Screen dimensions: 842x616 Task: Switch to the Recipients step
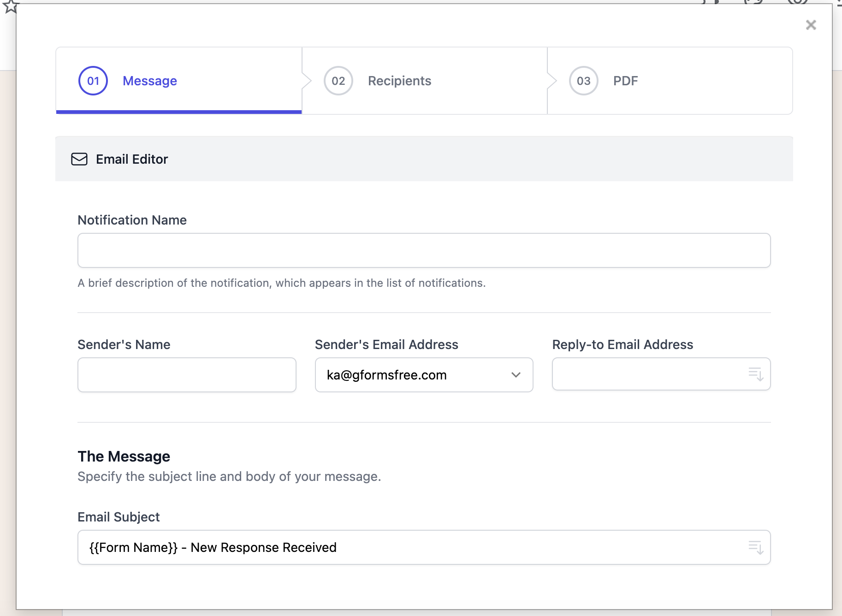coord(399,80)
